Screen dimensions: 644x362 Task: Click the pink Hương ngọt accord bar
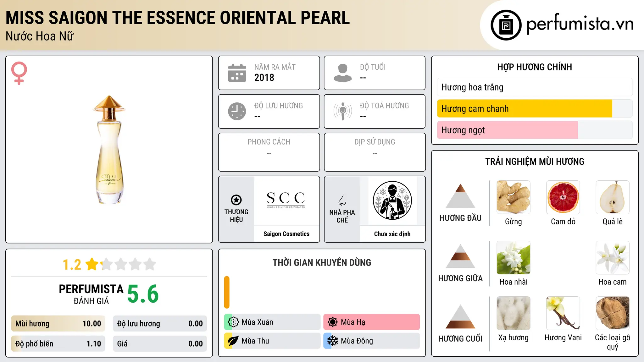(x=535, y=130)
